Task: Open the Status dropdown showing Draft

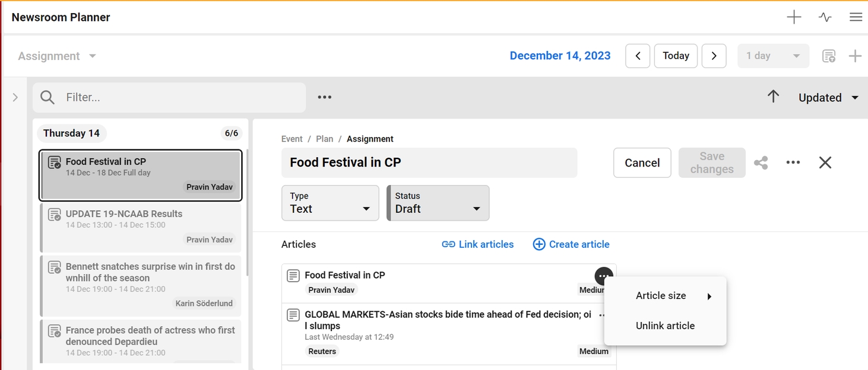Action: pos(438,203)
